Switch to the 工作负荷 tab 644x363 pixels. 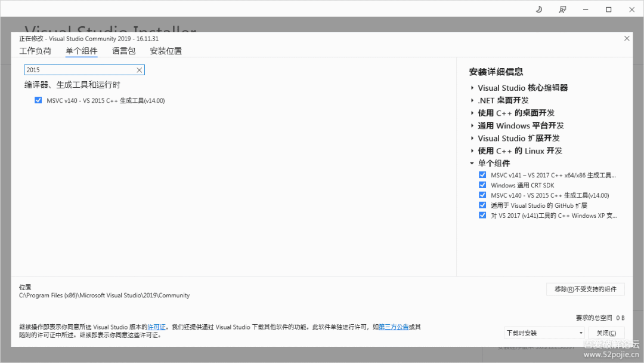tap(35, 51)
